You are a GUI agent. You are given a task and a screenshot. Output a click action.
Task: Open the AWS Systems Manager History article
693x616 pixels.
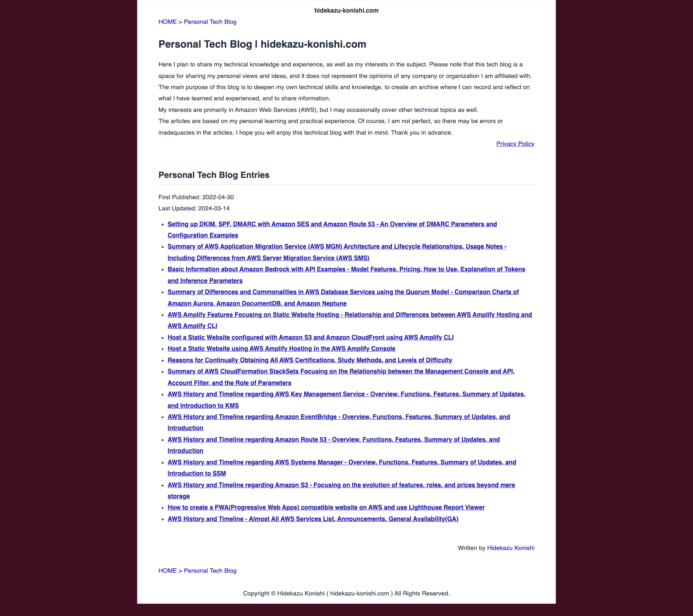coord(341,468)
